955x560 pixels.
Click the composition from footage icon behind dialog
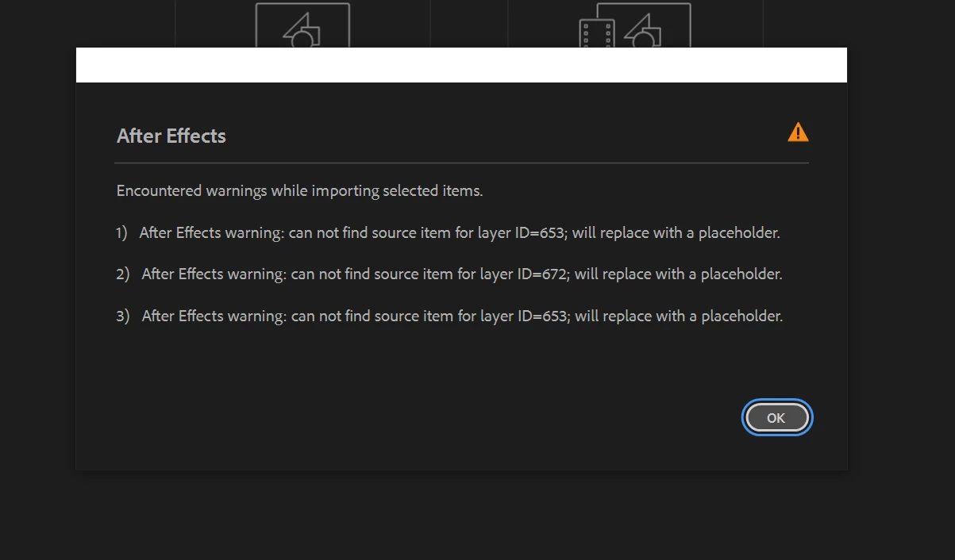click(635, 25)
